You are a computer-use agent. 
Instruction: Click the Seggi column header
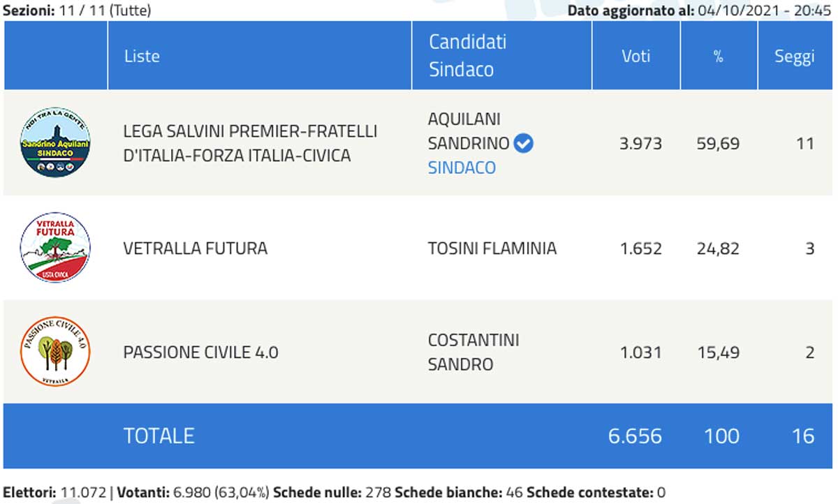click(794, 57)
